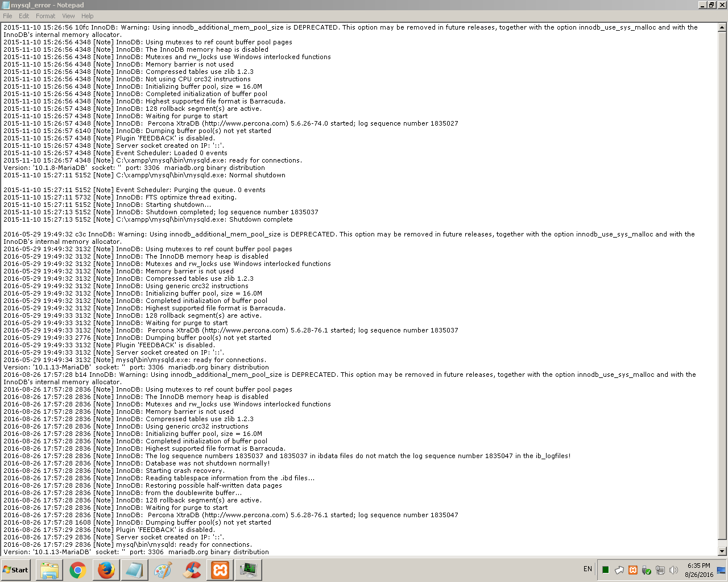The height and width of the screenshot is (582, 728).
Task: Click the 2016-05-29 19:49:34 'ready for connections' line
Action: pos(134,360)
